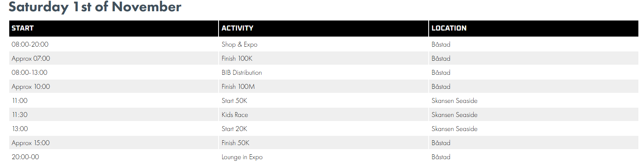Select the Start 20K activity

pos(234,129)
